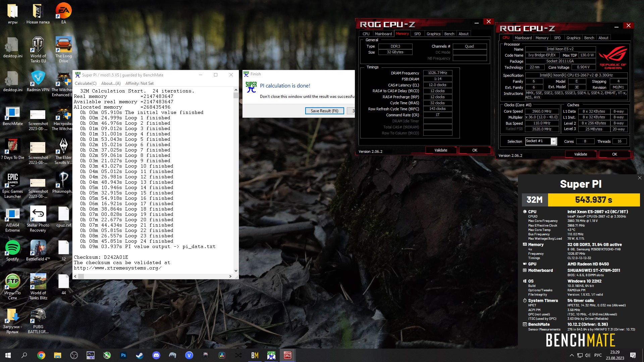Open Discord from the taskbar
Screen dimensions: 644x362
pos(156,355)
